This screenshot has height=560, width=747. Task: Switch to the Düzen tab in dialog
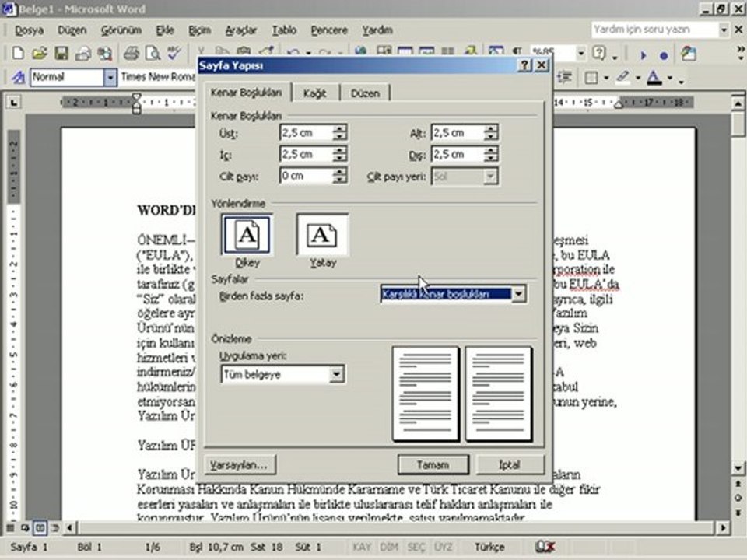coord(365,93)
